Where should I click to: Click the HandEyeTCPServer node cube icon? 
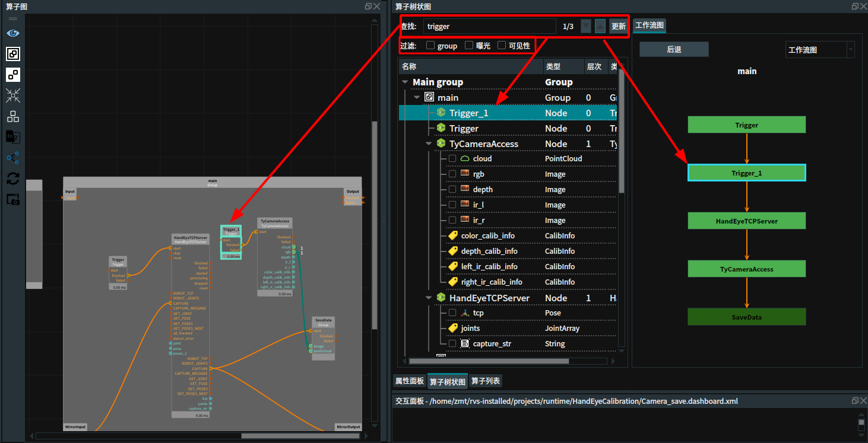441,298
